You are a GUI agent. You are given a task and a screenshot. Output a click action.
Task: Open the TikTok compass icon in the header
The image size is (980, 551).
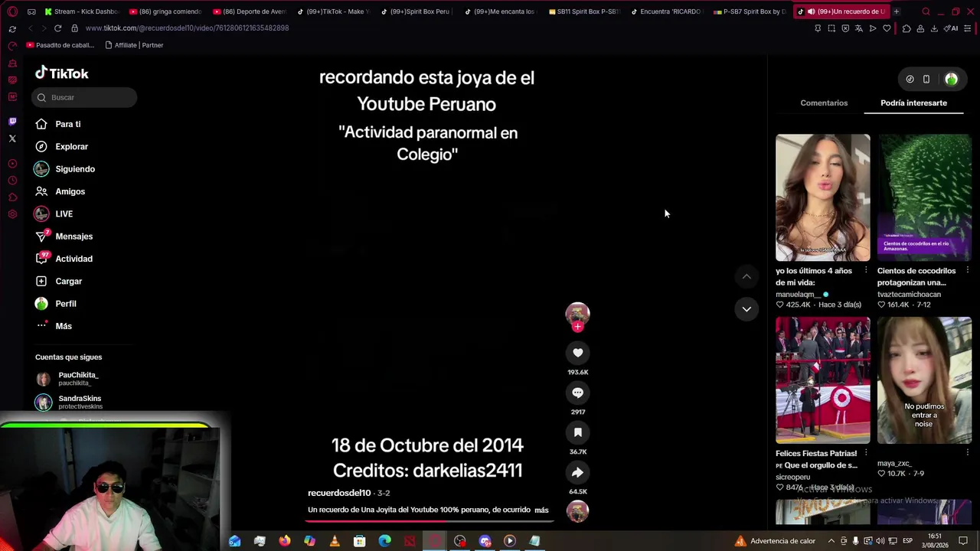910,79
